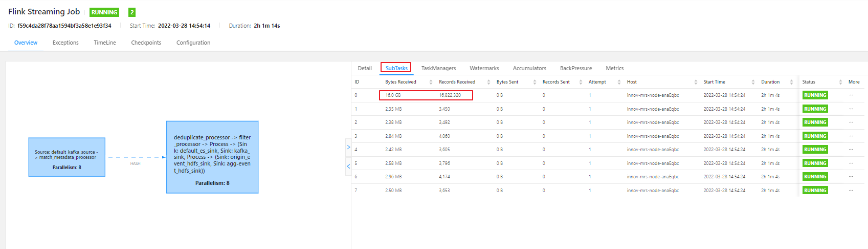Open the Metrics tab
Screen dimensions: 868x249
pos(615,68)
